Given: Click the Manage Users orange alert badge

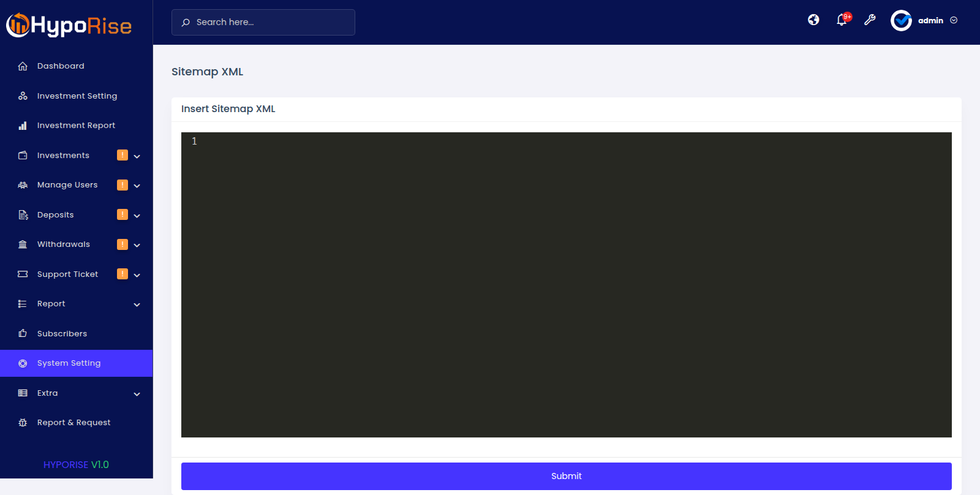Looking at the screenshot, I should tap(123, 184).
